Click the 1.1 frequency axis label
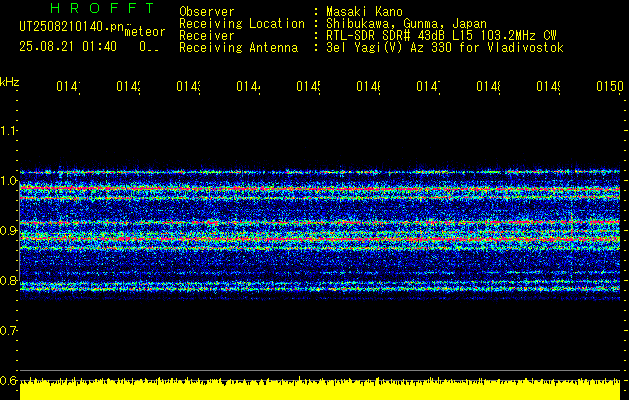629x400 pixels. point(8,130)
